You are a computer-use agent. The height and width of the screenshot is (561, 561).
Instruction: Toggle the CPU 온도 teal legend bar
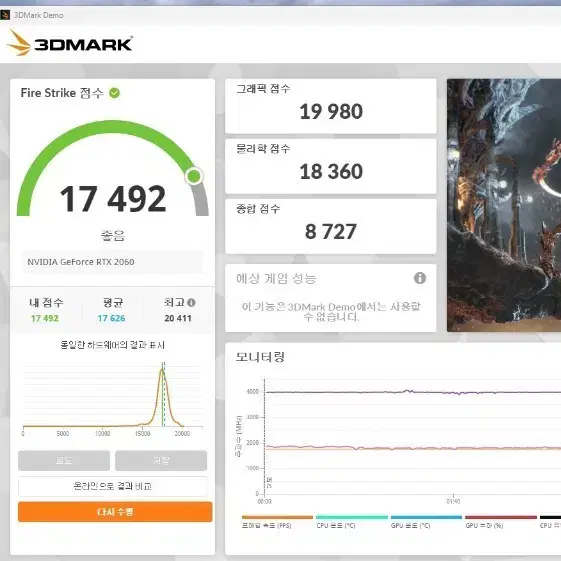click(x=352, y=517)
